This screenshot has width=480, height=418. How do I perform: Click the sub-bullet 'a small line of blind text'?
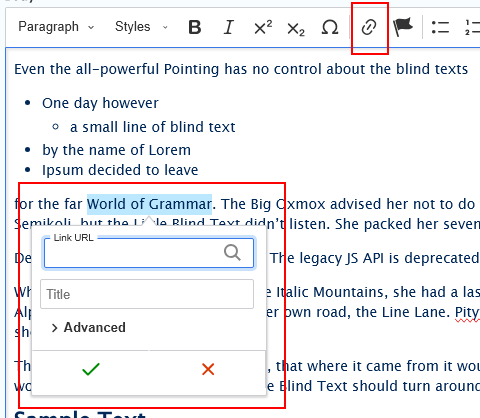click(153, 127)
